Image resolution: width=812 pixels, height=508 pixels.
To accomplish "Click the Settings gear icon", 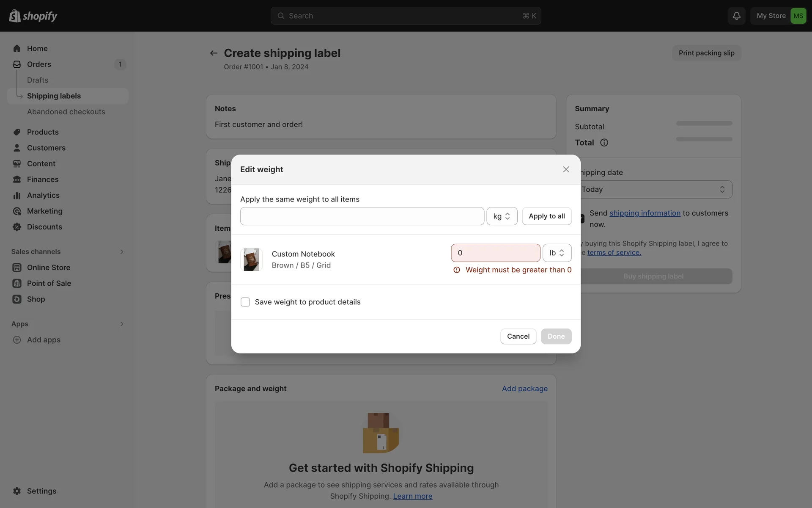I will (17, 491).
